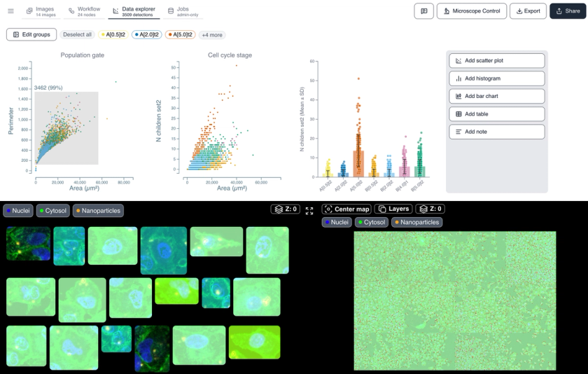Open the Layers menu
Image resolution: width=588 pixels, height=374 pixels.
[393, 209]
